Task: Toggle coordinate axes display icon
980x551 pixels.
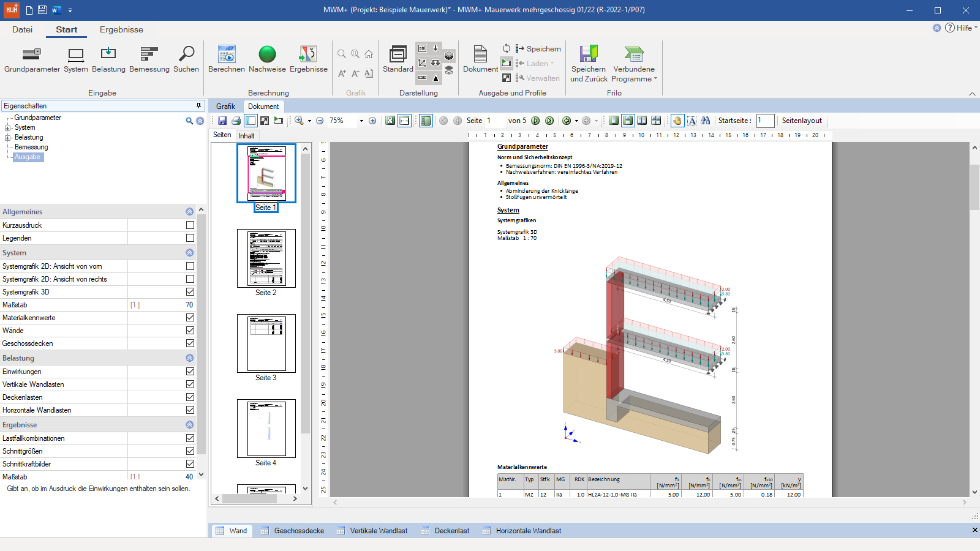Action: (422, 63)
